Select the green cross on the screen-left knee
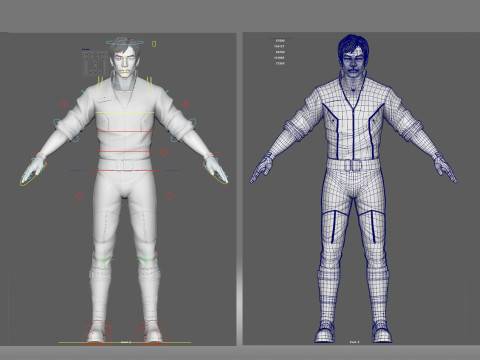 [x=105, y=259]
